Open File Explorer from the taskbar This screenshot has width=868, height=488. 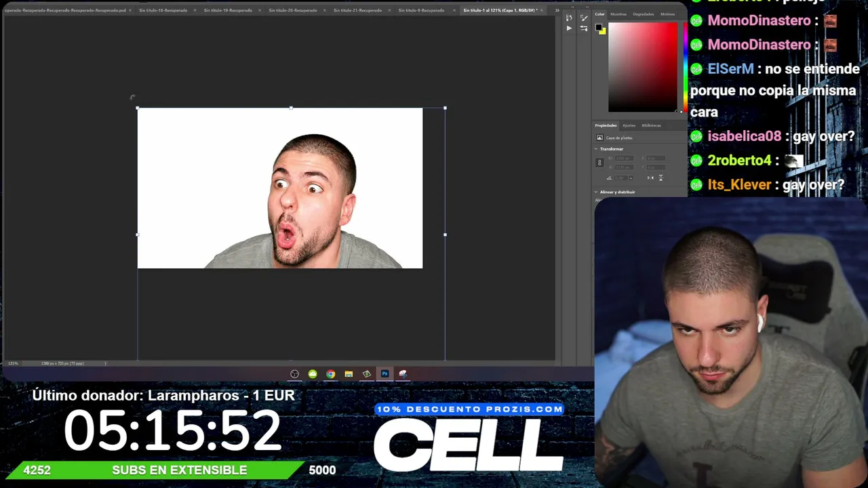(349, 374)
